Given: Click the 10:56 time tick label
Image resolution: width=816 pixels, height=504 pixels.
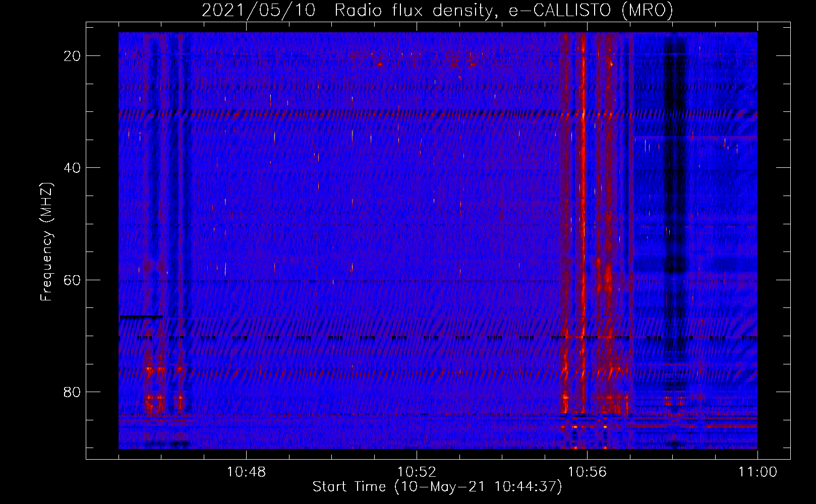Looking at the screenshot, I should [587, 472].
